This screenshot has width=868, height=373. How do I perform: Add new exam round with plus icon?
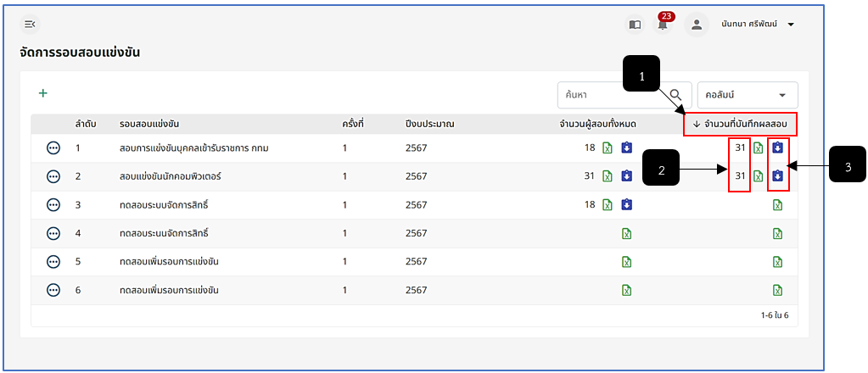[x=42, y=93]
